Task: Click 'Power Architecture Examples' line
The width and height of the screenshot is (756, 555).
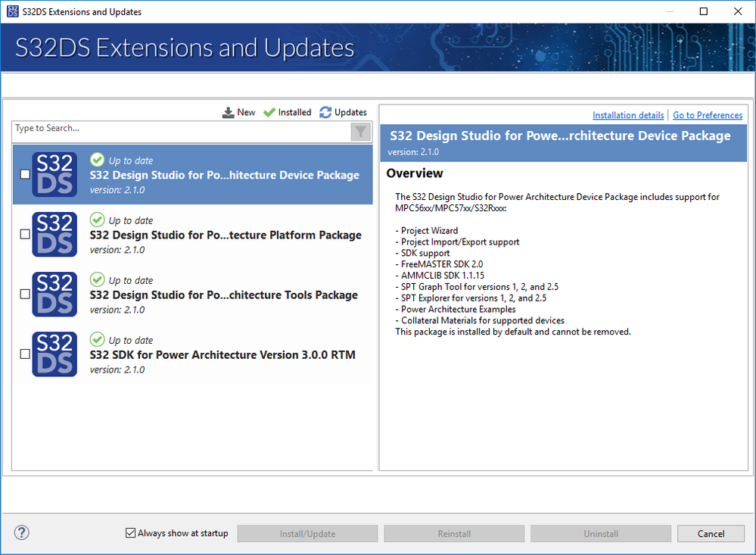Action: tap(456, 309)
